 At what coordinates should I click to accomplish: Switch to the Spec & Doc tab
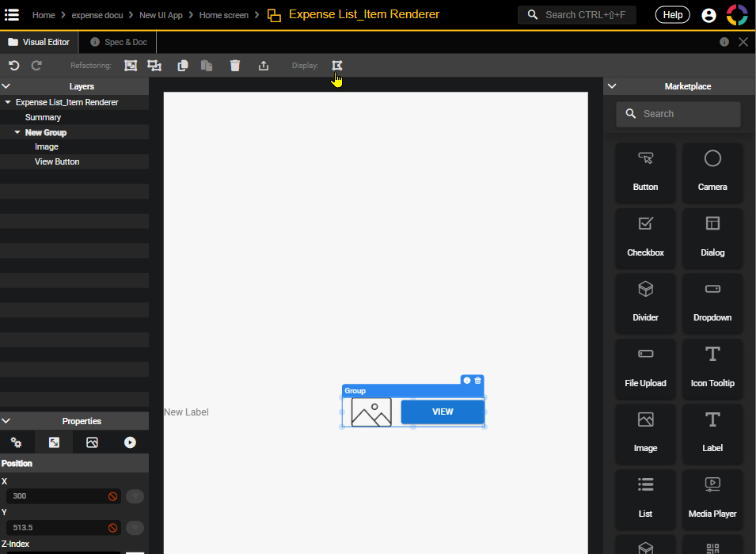(118, 42)
